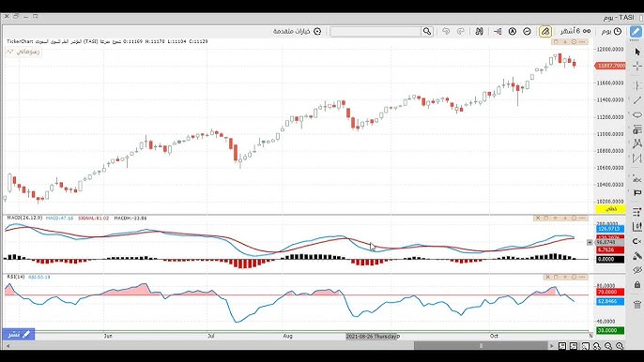Open the 6 أشهر period dropdown
The height and width of the screenshot is (362, 644).
coord(575,32)
